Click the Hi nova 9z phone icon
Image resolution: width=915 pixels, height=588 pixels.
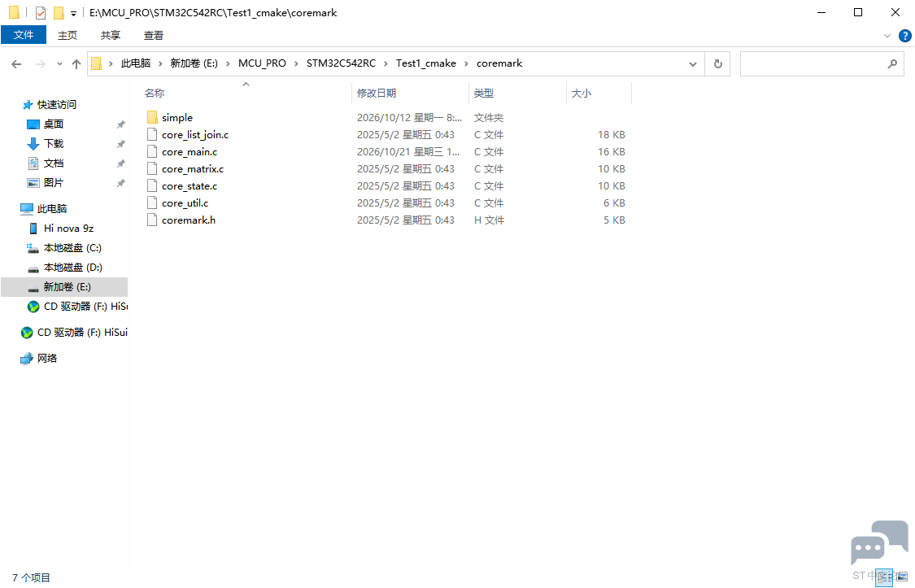click(x=33, y=228)
